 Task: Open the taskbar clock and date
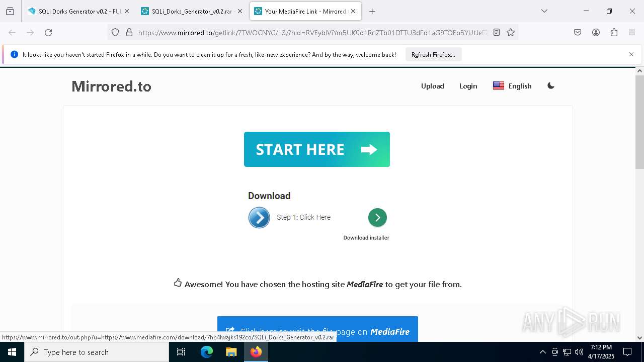point(601,352)
